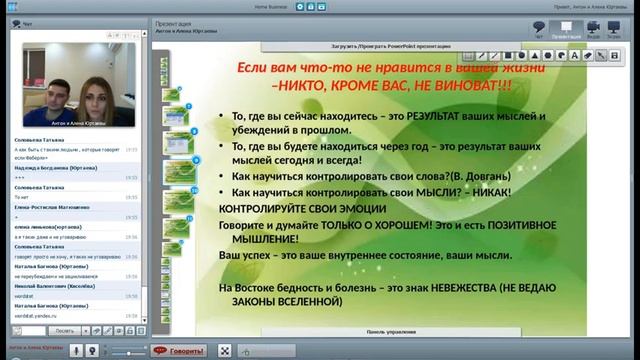Toggle the microphone button
Screen dimensions: 640x360
click(x=76, y=351)
